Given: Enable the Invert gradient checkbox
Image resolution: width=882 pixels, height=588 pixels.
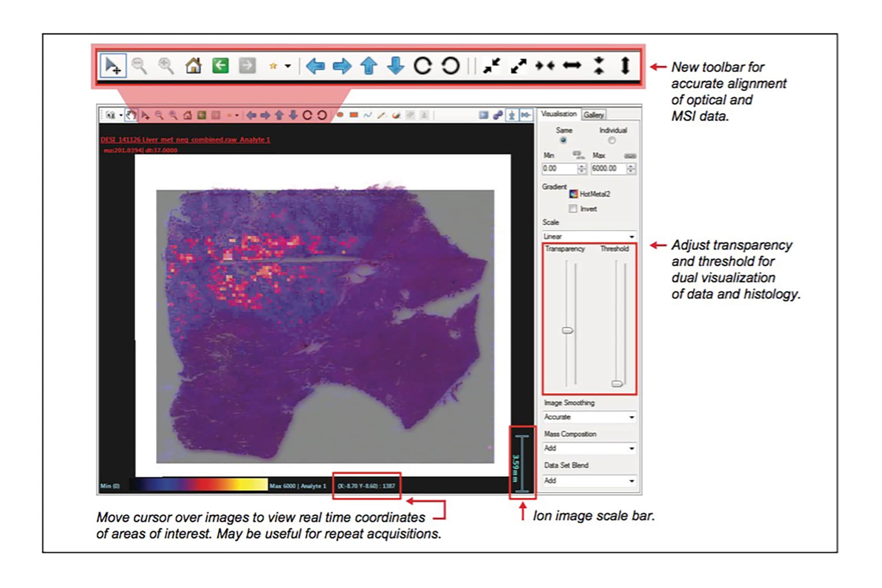Looking at the screenshot, I should [x=573, y=209].
